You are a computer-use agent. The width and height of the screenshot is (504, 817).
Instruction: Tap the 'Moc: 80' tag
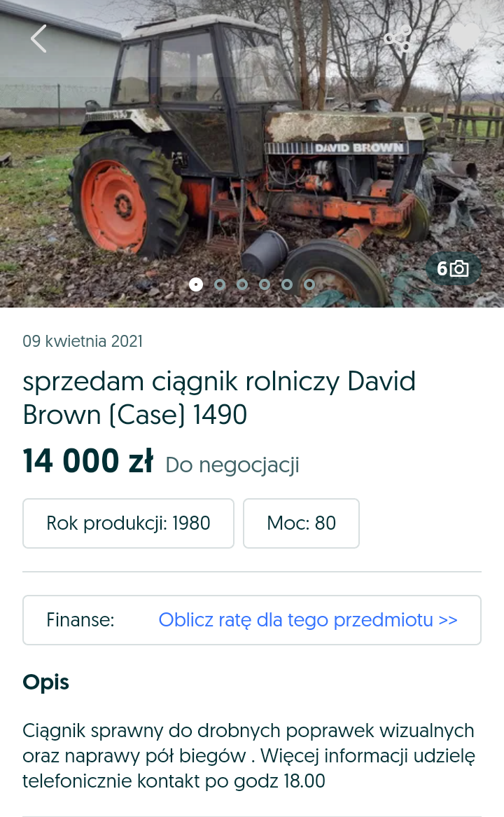301,523
